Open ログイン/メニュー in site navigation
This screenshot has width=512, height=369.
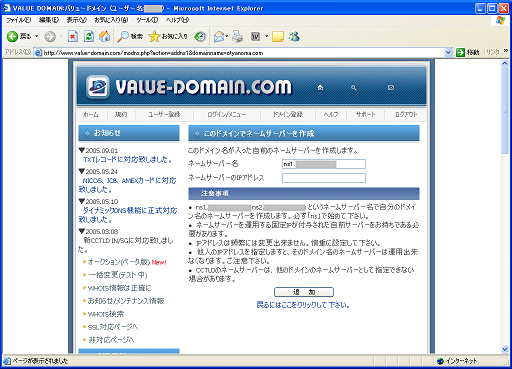tap(227, 114)
